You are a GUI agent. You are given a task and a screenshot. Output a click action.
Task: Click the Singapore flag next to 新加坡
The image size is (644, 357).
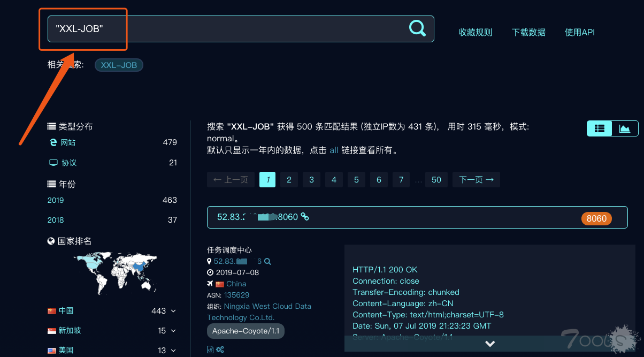[52, 331]
